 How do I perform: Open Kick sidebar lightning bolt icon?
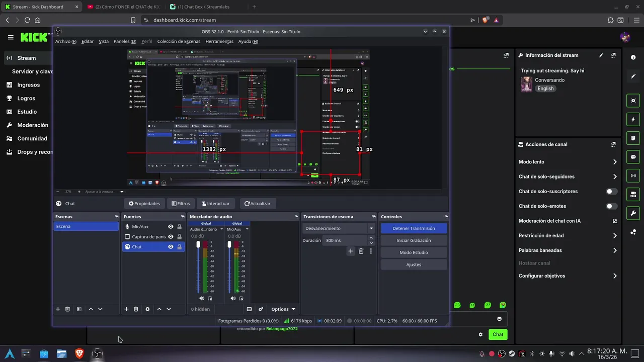633,120
